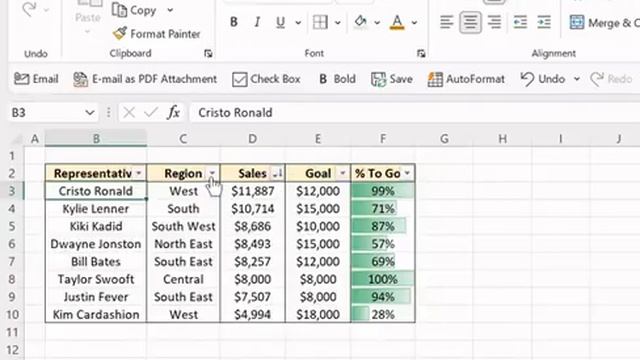
Task: Click the Fill Color bucket icon
Action: 360,22
